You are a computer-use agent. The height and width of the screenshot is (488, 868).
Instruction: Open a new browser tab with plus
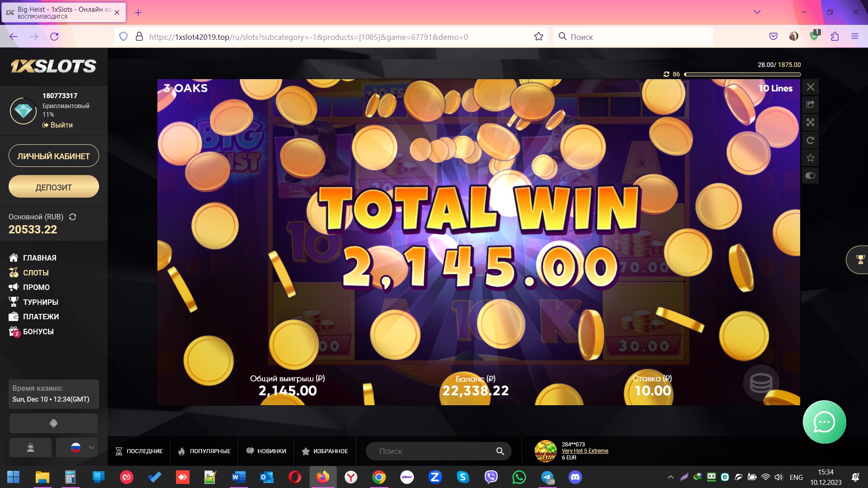(138, 13)
